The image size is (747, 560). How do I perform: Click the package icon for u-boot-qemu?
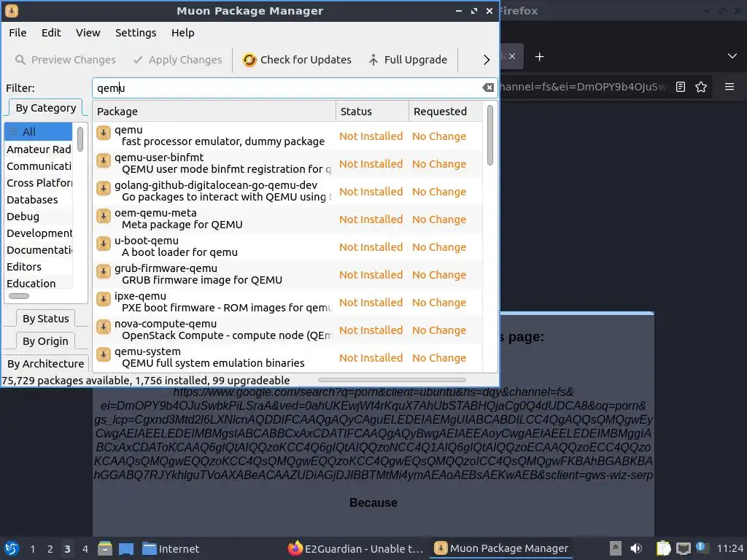tap(104, 244)
